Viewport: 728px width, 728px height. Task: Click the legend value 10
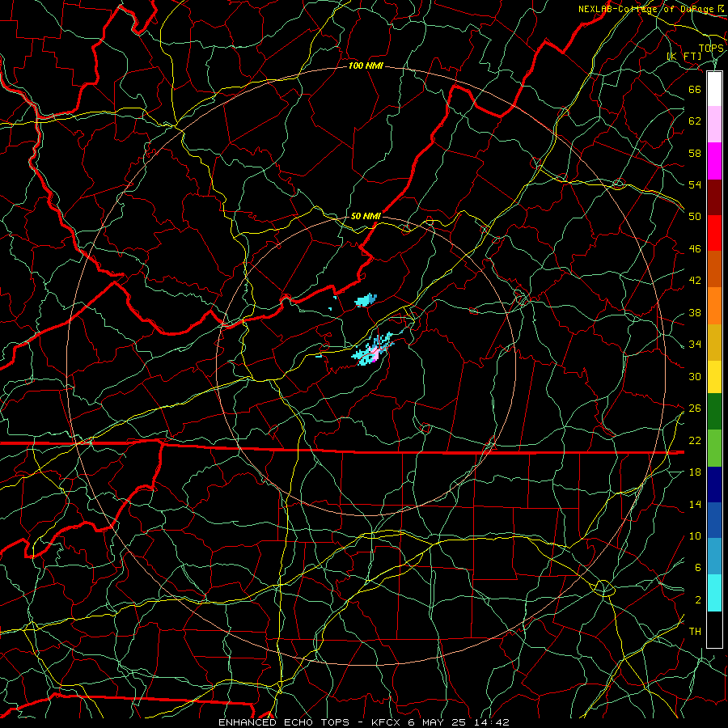coord(695,535)
